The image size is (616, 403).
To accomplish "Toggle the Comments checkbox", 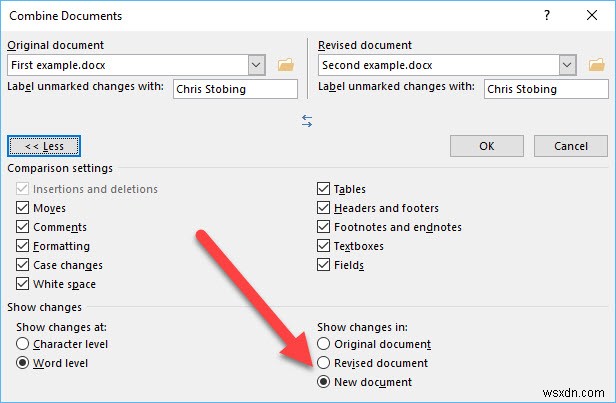I will click(23, 227).
